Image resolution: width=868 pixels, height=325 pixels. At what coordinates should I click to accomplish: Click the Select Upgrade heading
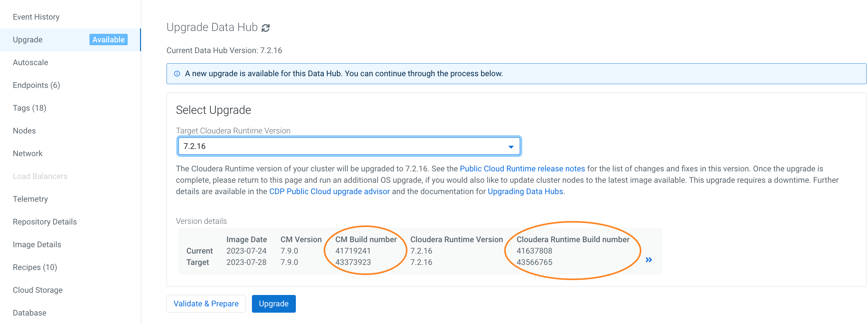(213, 110)
